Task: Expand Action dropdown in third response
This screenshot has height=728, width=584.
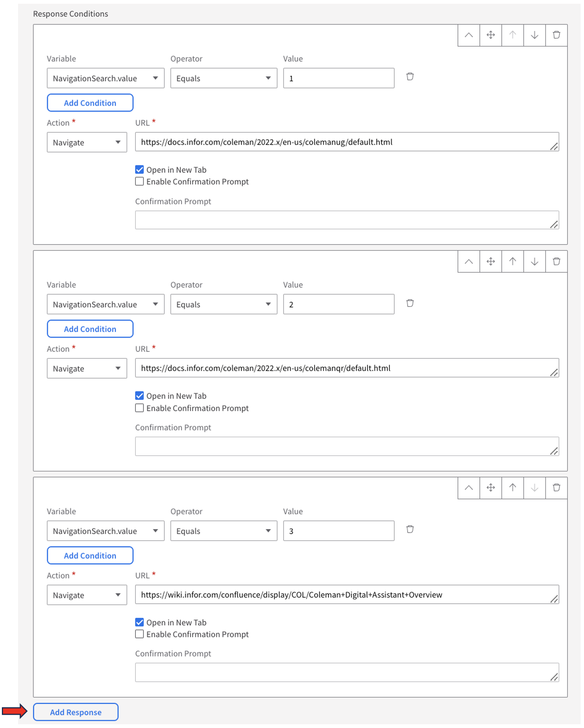Action: click(x=87, y=595)
